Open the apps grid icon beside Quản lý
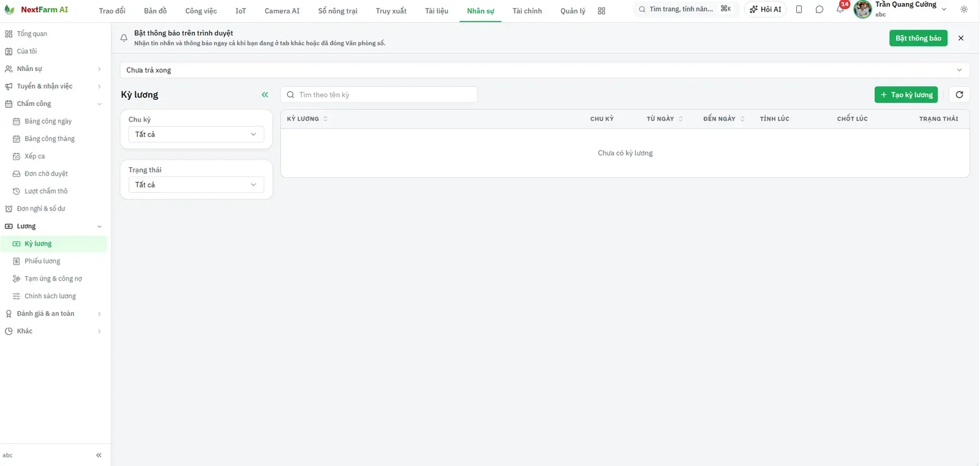Viewport: 980px width, 466px height. (x=601, y=11)
